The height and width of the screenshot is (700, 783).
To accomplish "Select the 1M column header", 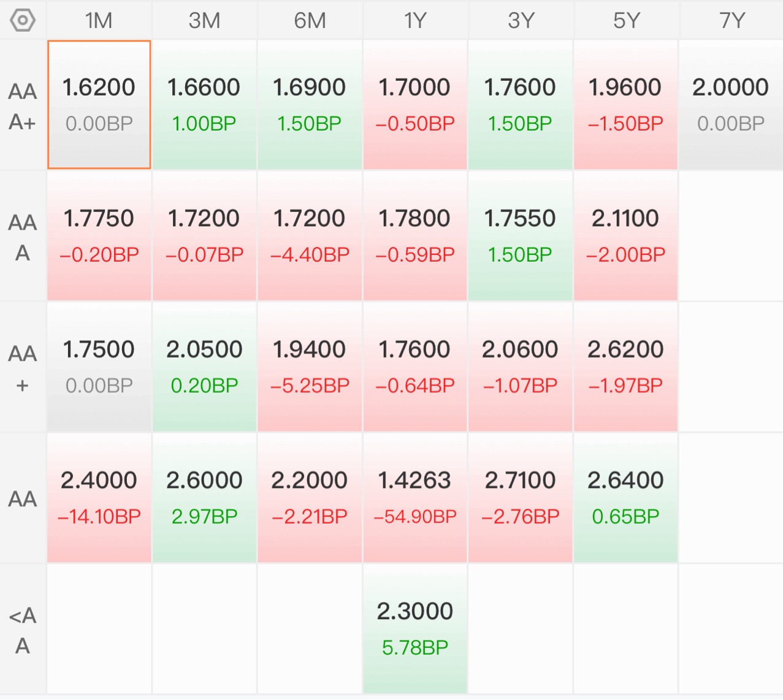I will pyautogui.click(x=99, y=20).
